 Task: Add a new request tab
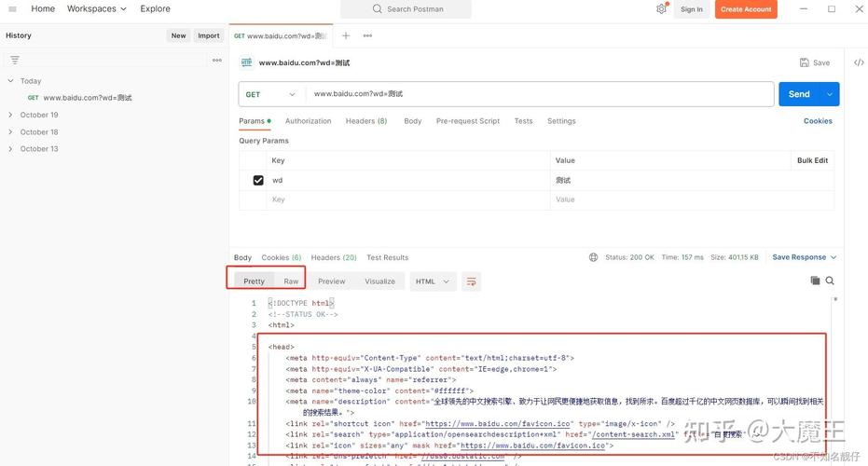click(346, 35)
